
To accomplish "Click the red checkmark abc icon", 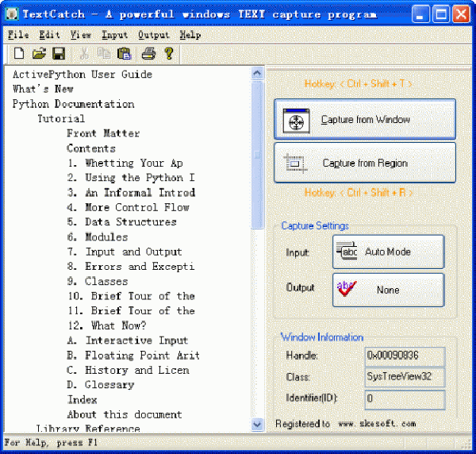I will pyautogui.click(x=347, y=288).
